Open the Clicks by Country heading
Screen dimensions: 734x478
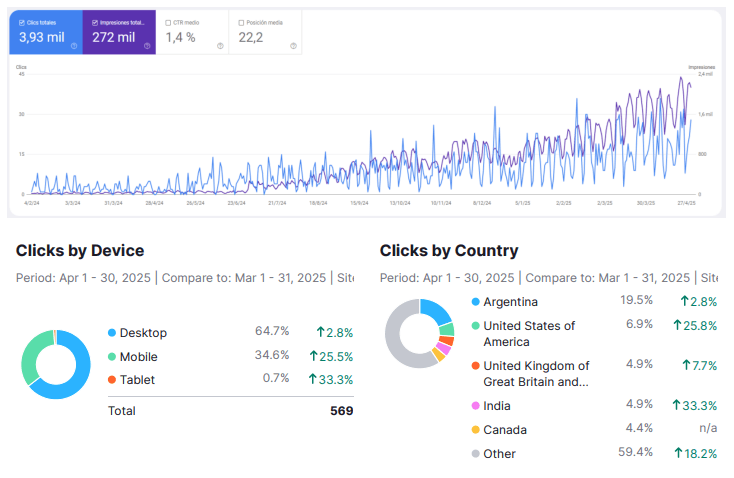click(x=449, y=251)
